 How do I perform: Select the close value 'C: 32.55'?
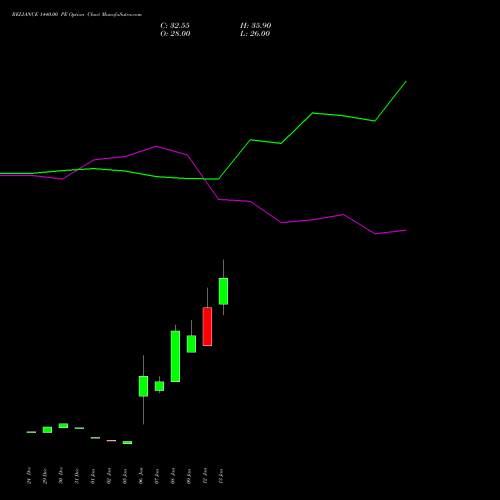tap(175, 26)
